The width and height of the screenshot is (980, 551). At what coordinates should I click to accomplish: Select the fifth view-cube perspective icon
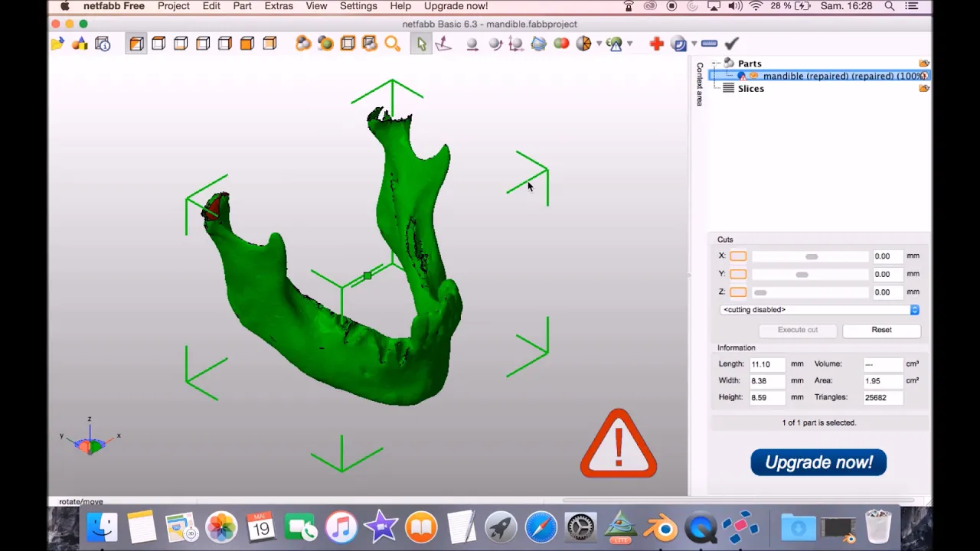225,44
